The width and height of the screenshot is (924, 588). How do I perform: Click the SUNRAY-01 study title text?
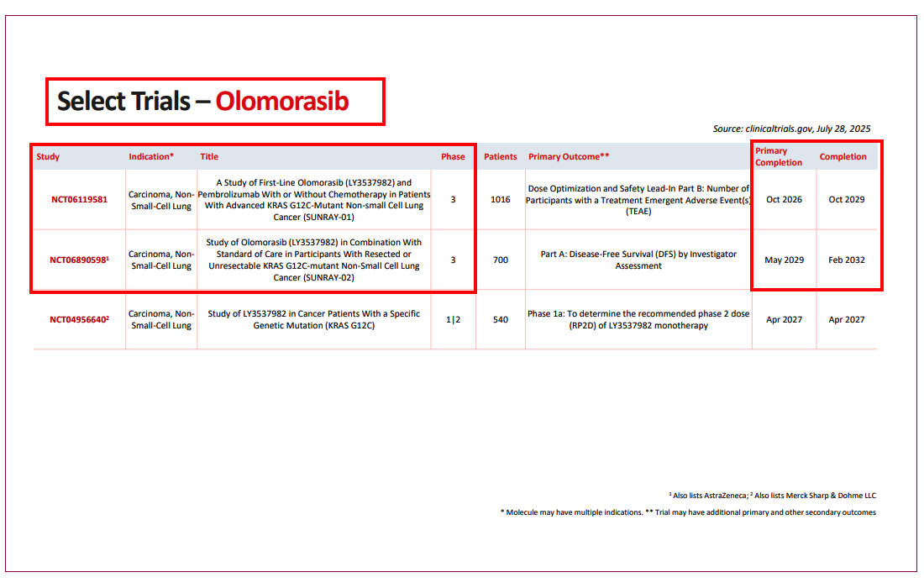[x=314, y=200]
